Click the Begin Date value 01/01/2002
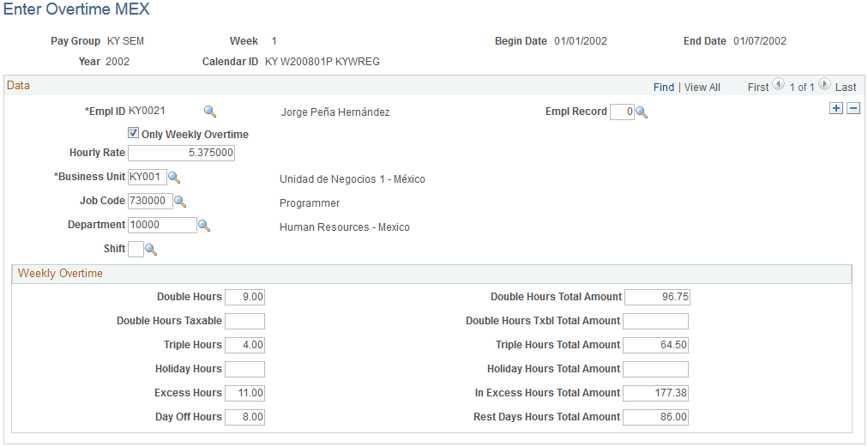This screenshot has height=447, width=868. [581, 41]
